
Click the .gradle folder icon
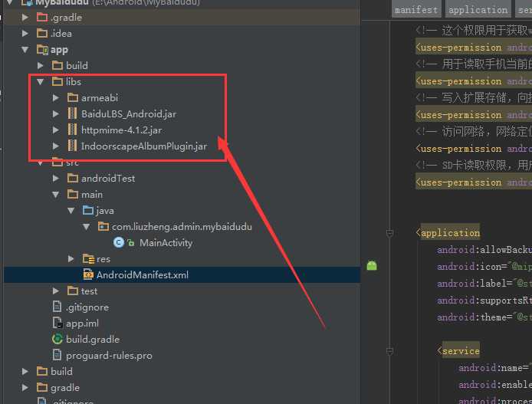pos(42,17)
